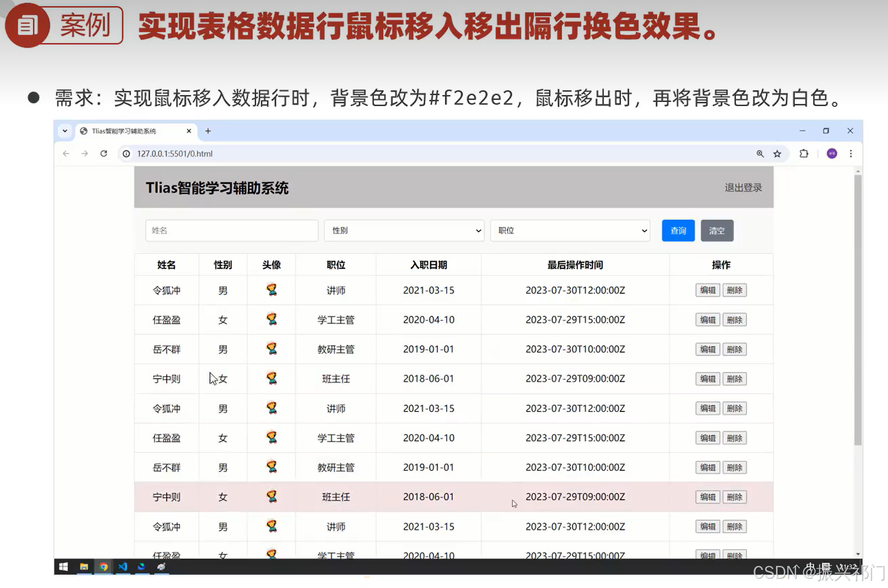
Task: Open Chrome from the taskbar
Action: (x=104, y=567)
